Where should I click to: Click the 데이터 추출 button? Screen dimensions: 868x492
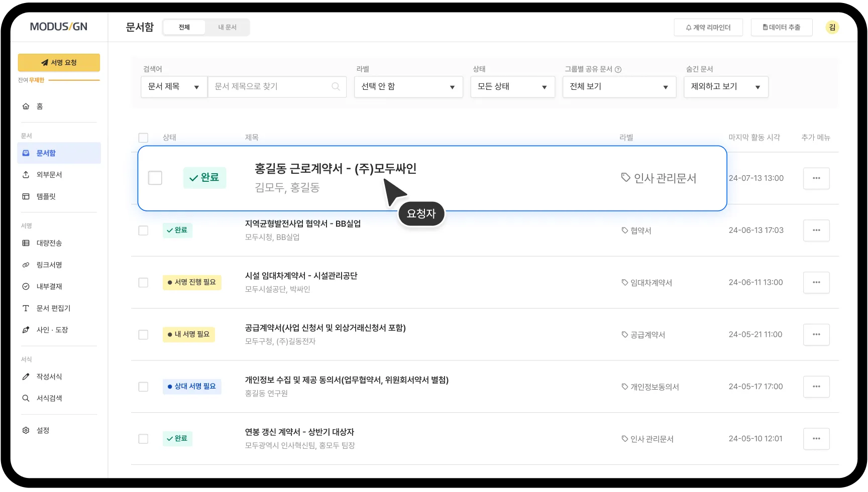coord(781,27)
